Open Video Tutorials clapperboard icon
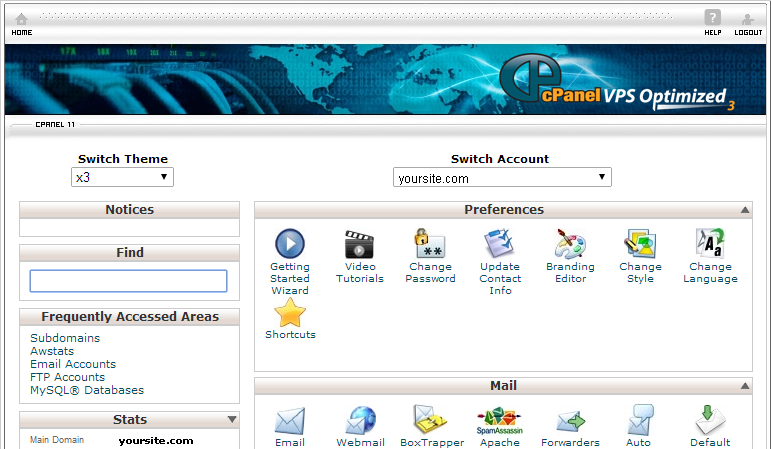The width and height of the screenshot is (771, 449). tap(359, 244)
